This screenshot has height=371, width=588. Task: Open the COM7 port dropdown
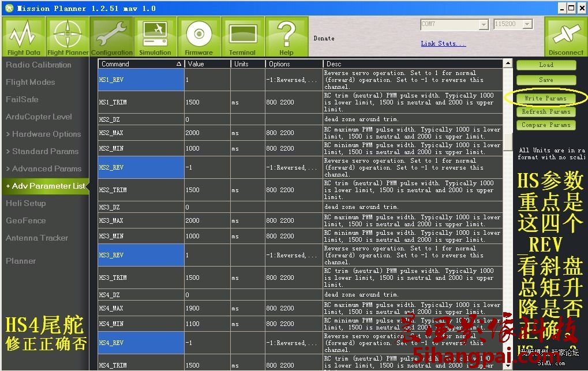click(x=484, y=24)
